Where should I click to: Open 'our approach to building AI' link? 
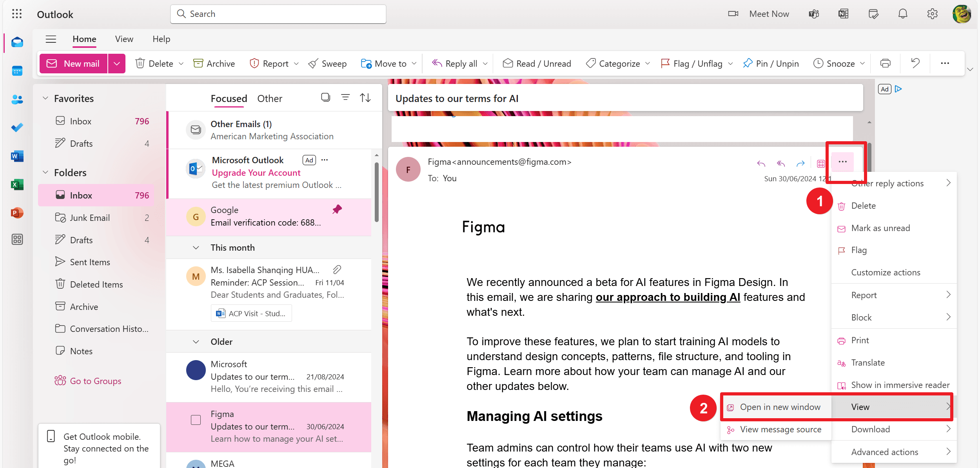668,297
